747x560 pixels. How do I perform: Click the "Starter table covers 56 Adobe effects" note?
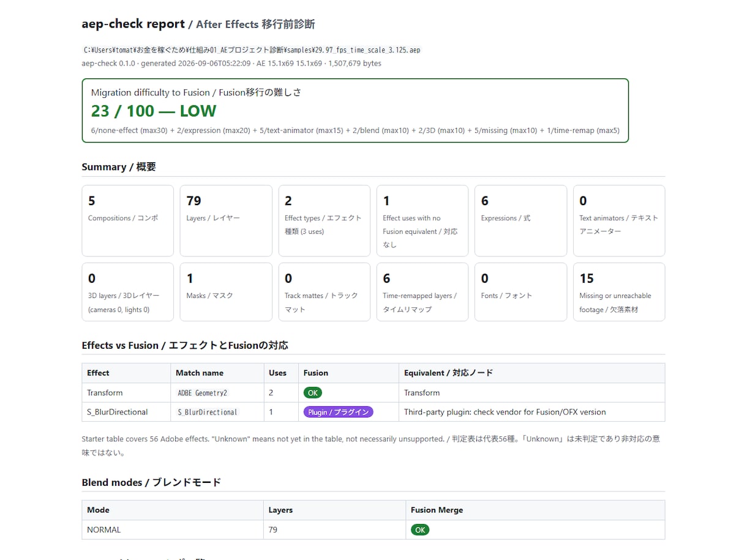pos(370,446)
